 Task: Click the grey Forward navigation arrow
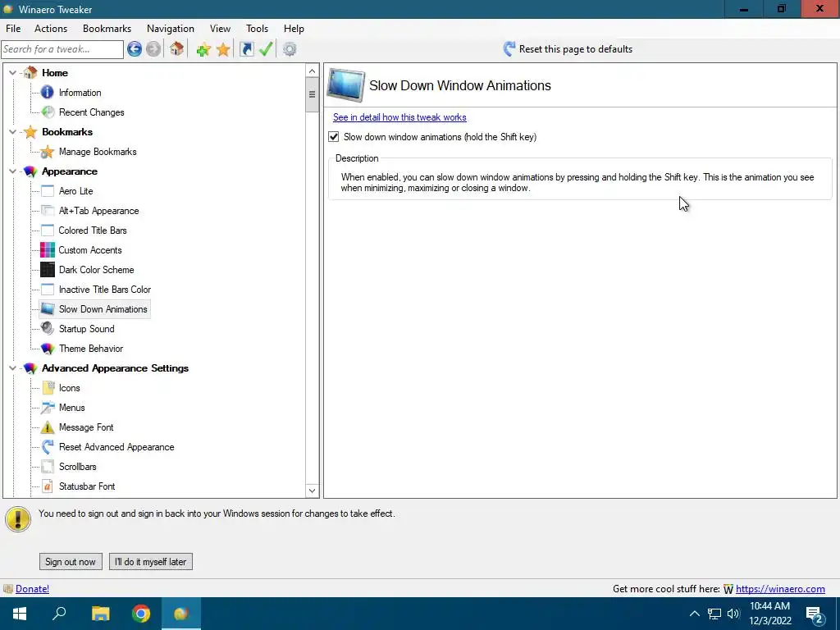[153, 49]
